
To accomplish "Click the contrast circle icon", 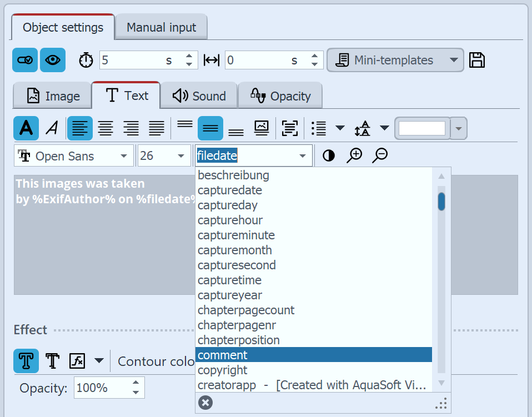I will coord(328,155).
